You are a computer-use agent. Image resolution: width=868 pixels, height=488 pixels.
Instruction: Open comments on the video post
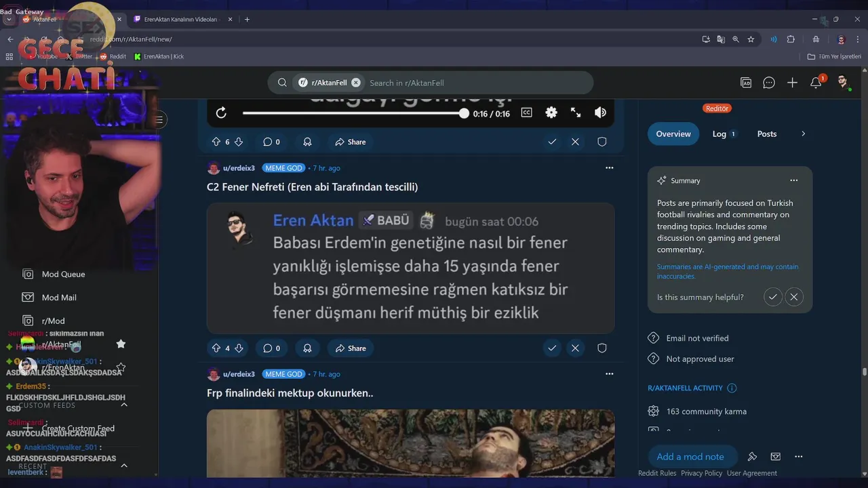point(271,142)
